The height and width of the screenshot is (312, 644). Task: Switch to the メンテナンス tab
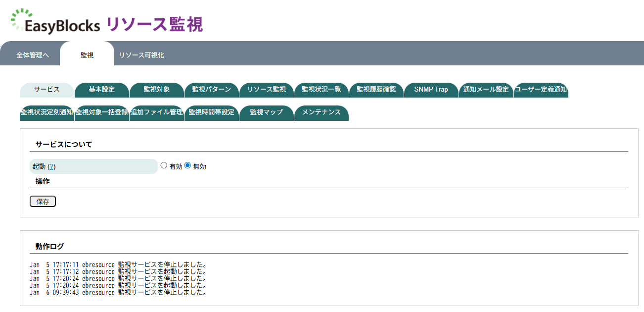tap(322, 112)
